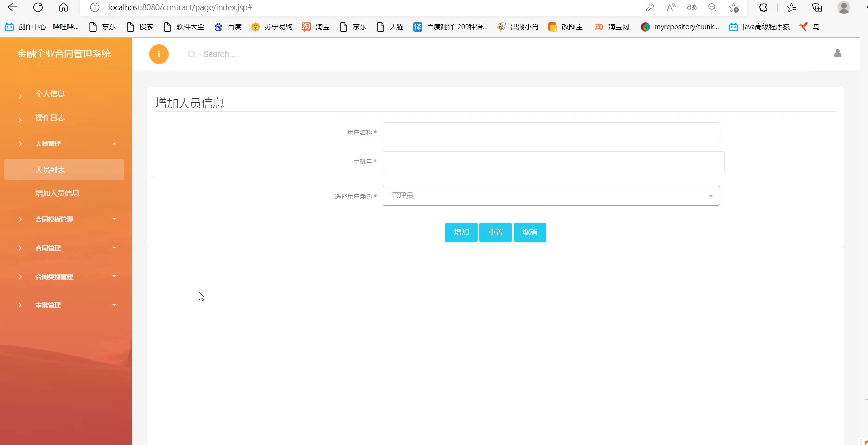Focus the Search field
Screen dimensions: 868x445
click(219, 54)
